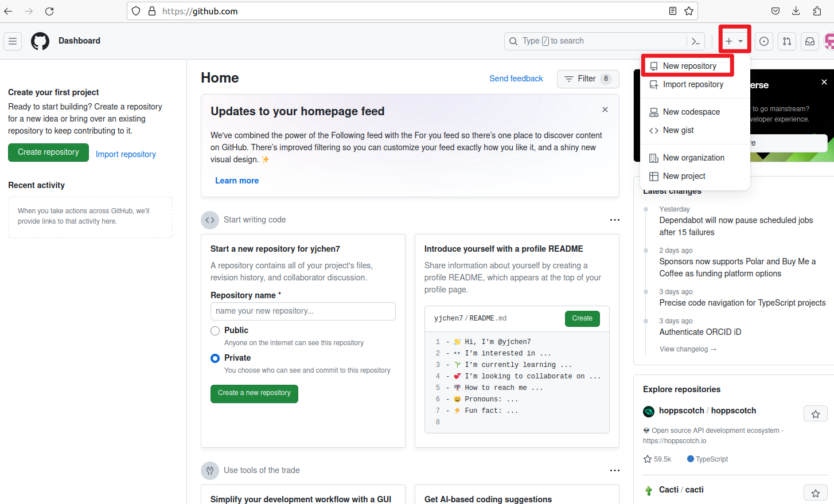Open the notifications inbox icon

(810, 41)
